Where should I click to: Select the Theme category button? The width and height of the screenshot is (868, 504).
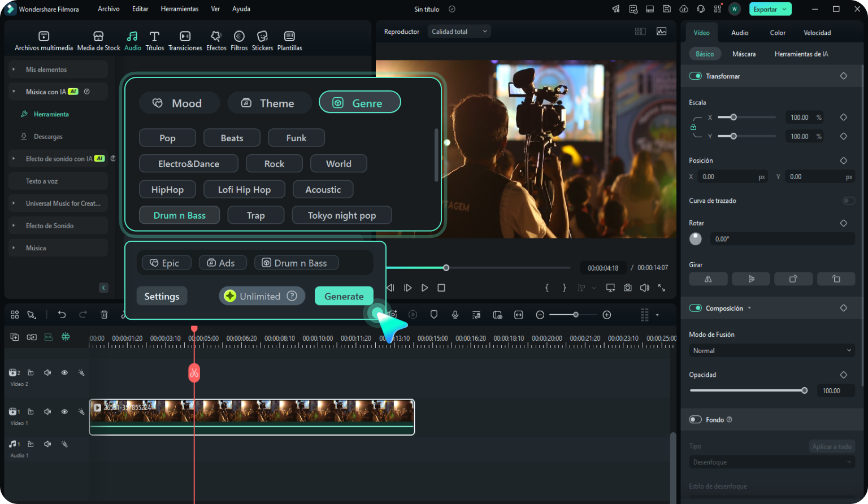(x=270, y=103)
